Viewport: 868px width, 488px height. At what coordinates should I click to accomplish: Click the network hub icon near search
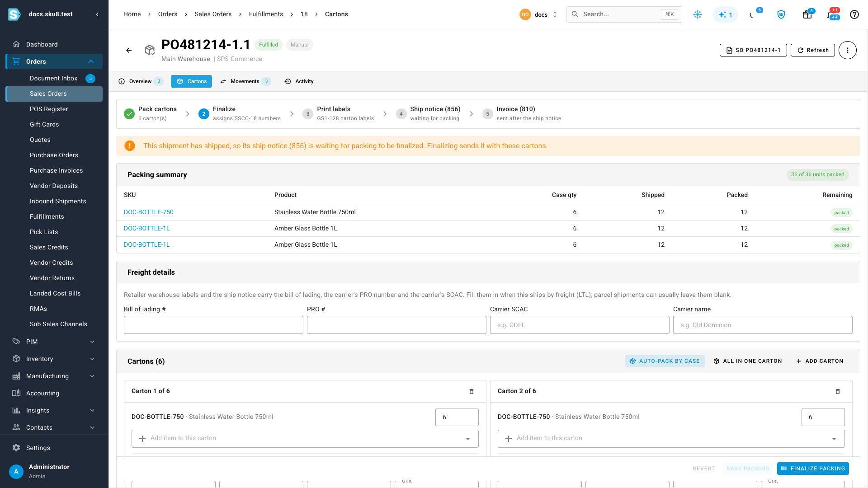(x=698, y=14)
